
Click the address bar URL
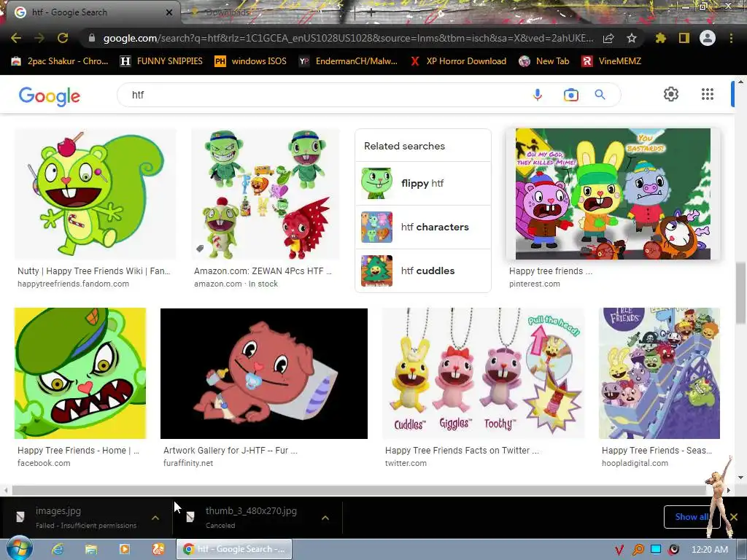click(x=348, y=38)
